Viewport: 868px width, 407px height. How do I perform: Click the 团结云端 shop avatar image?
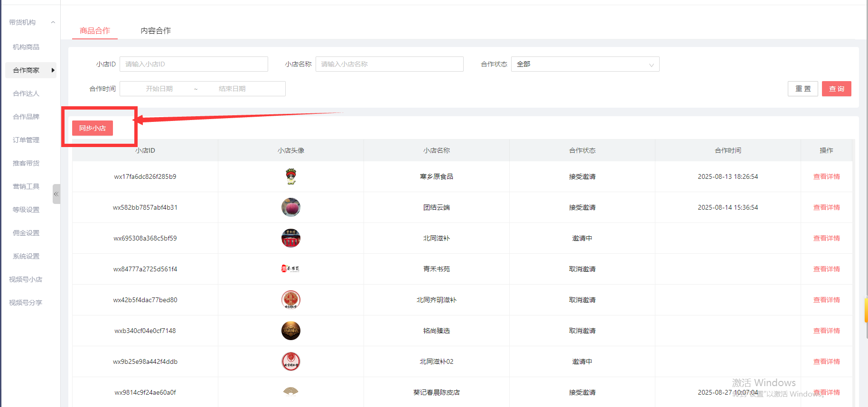point(291,207)
